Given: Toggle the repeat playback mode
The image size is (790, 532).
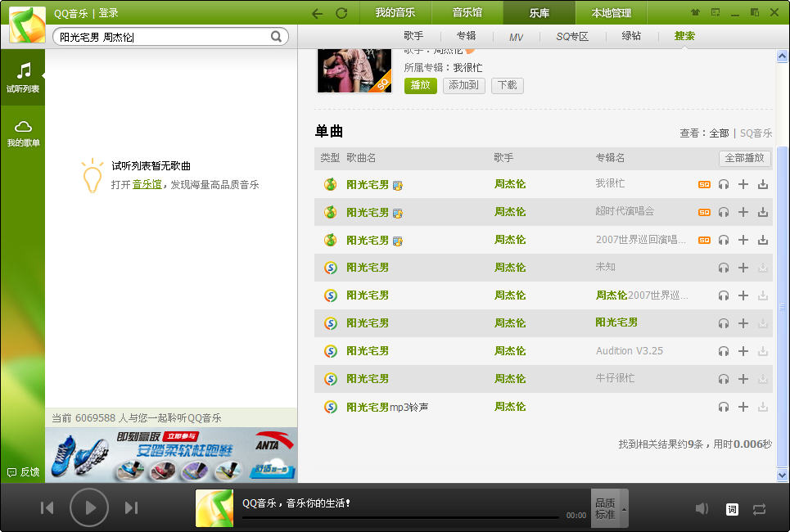Looking at the screenshot, I should (759, 509).
